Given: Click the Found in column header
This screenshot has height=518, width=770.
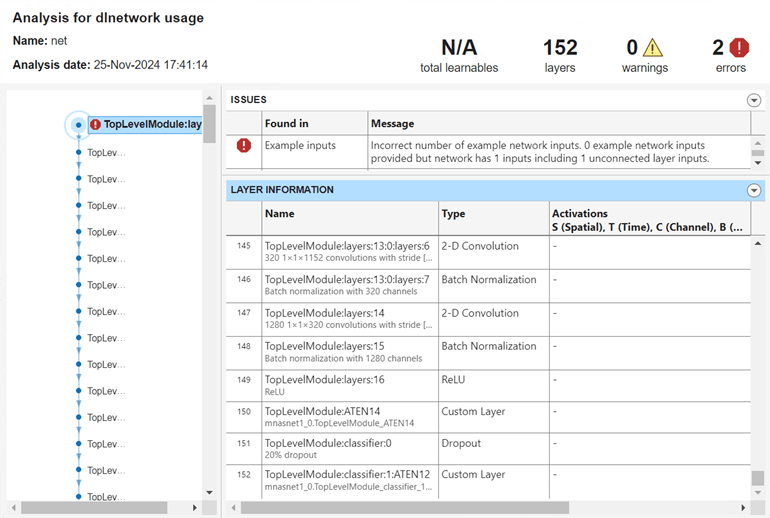Looking at the screenshot, I should 286,124.
